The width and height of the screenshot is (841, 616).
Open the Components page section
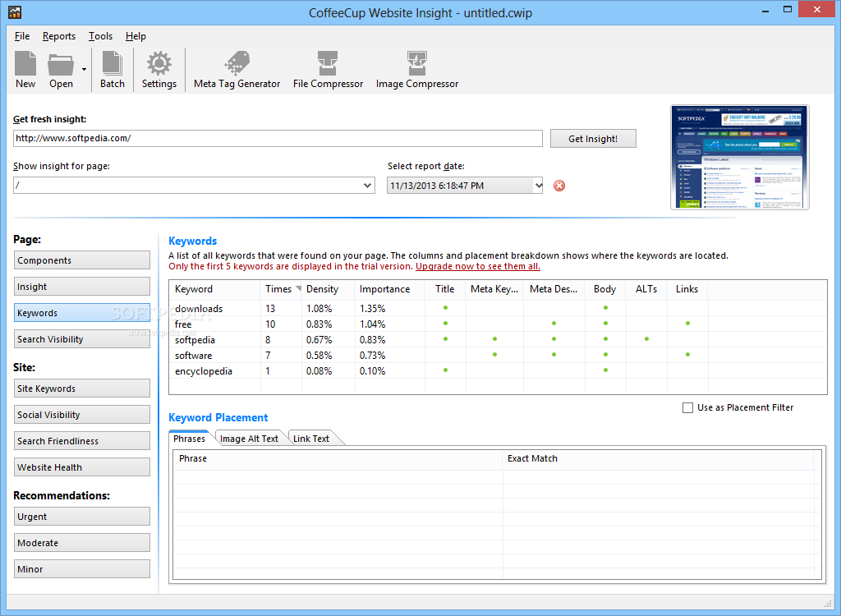click(82, 260)
